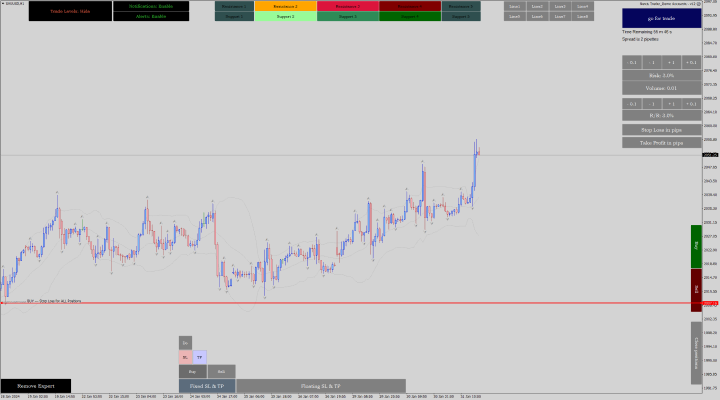
Task: Click Stop Loss in pips button
Action: [661, 130]
